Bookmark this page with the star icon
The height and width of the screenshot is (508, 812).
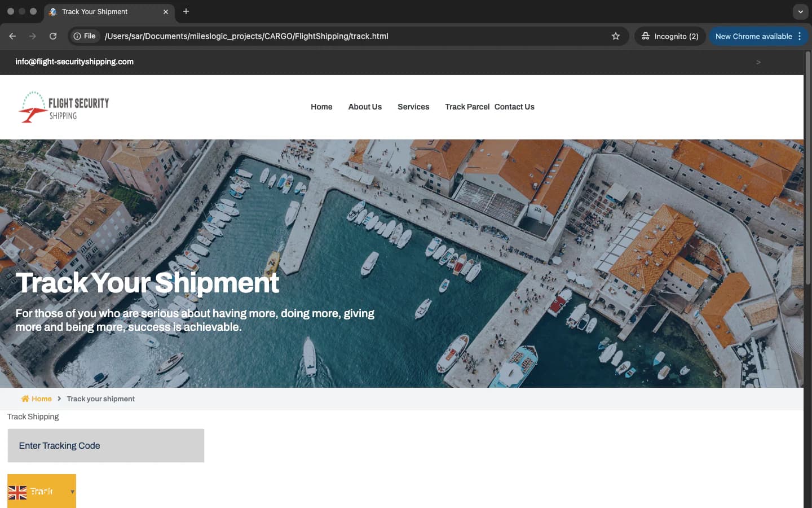(x=616, y=36)
